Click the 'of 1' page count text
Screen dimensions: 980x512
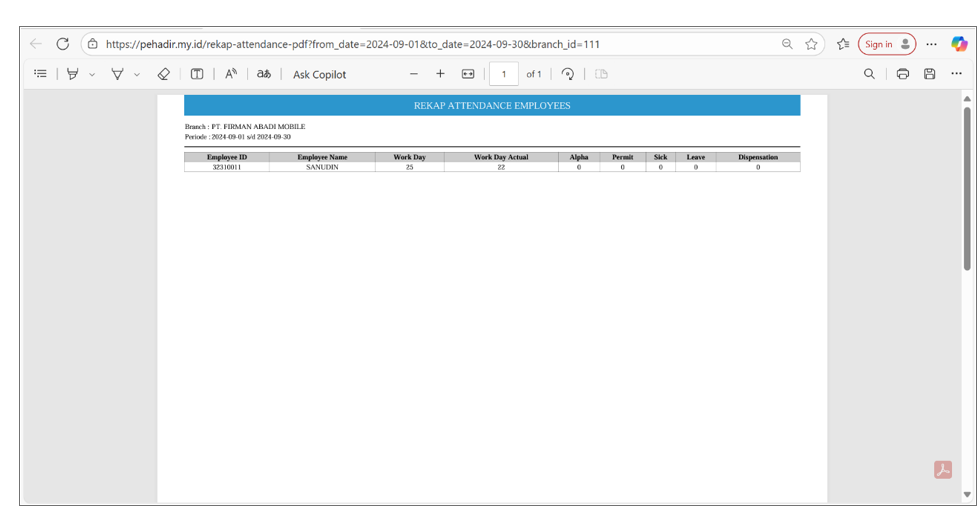click(x=534, y=74)
